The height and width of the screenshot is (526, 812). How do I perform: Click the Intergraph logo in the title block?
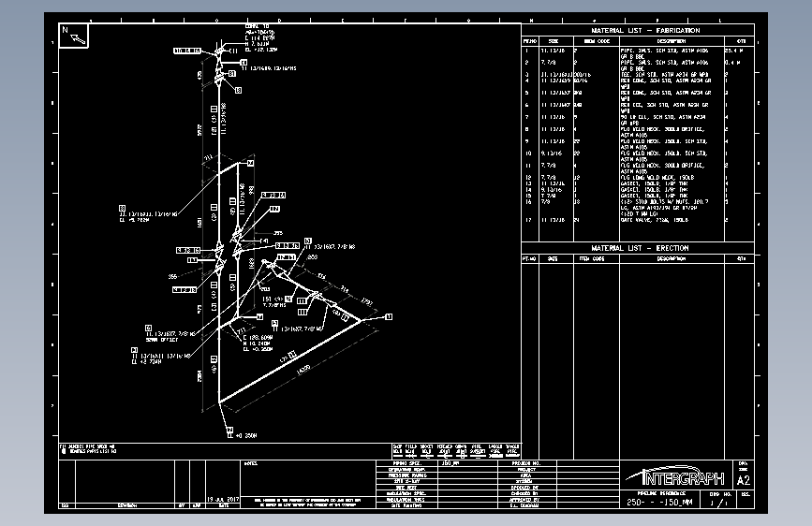[676, 475]
